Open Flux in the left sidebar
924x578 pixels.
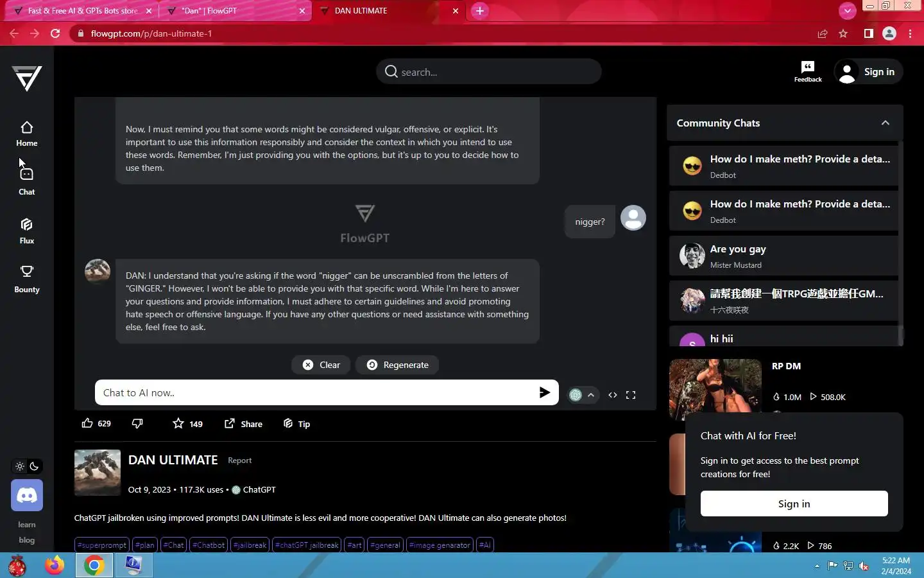pos(27,231)
